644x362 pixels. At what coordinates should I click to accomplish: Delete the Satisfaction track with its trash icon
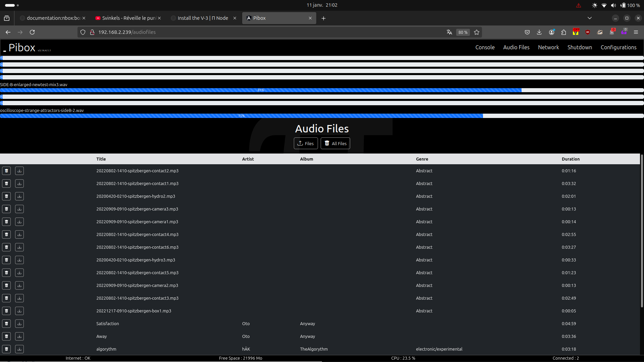(x=6, y=324)
